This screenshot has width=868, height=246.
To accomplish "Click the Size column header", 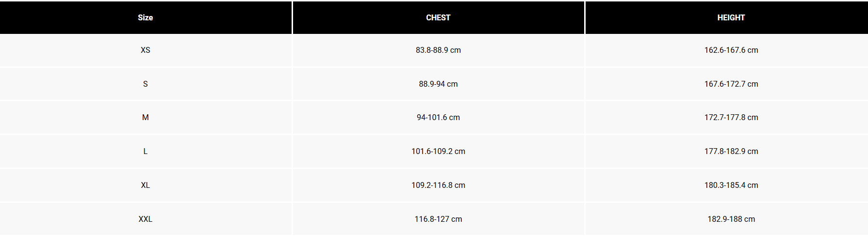I will pyautogui.click(x=145, y=17).
